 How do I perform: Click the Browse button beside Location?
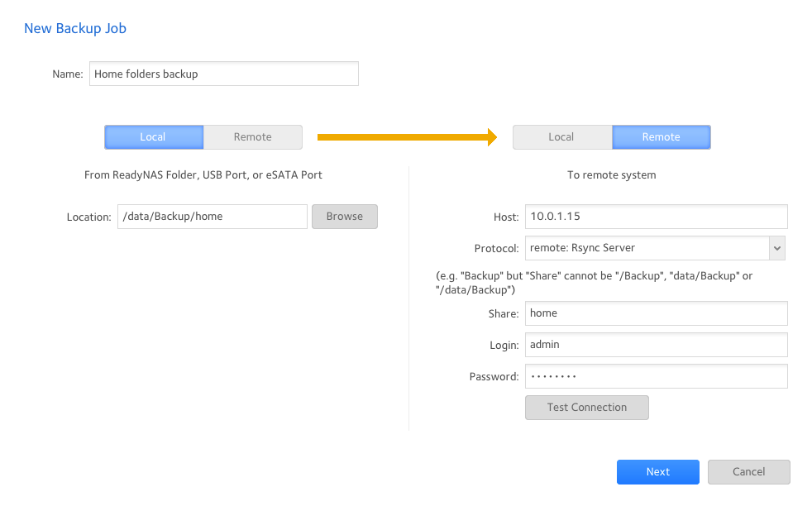coord(344,217)
